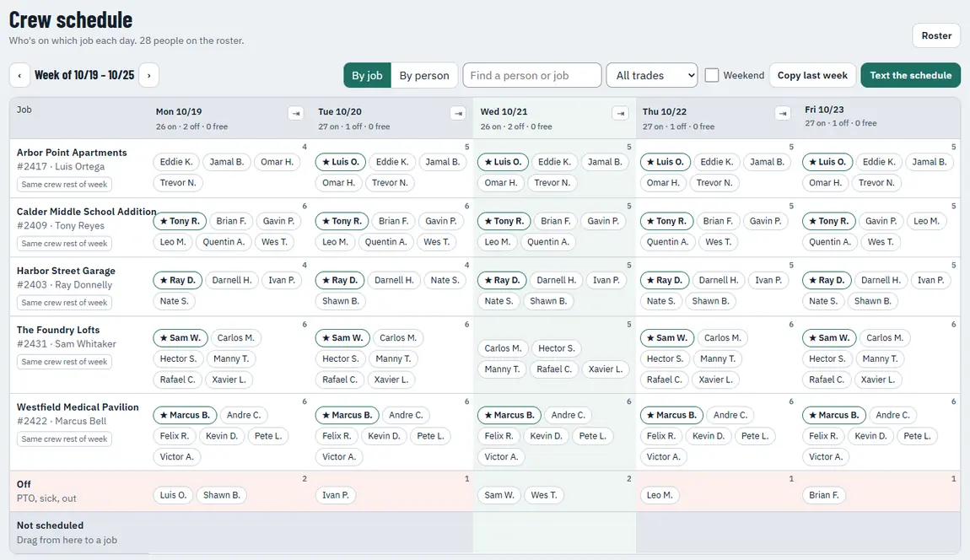
Task: Go to next week arrow
Action: click(x=148, y=76)
